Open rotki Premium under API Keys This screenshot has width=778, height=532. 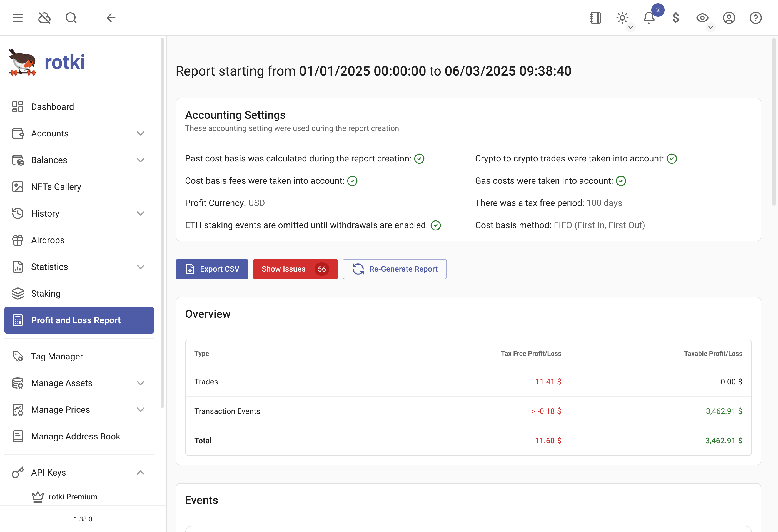[79, 496]
